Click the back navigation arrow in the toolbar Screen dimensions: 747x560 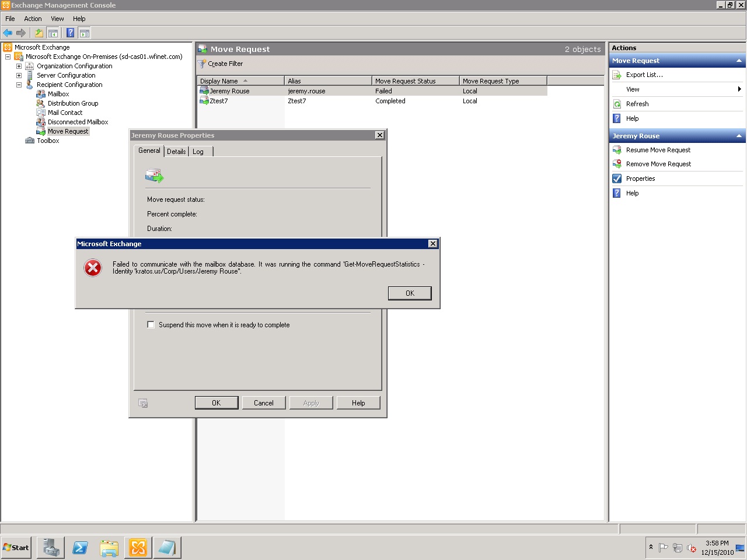pyautogui.click(x=8, y=33)
